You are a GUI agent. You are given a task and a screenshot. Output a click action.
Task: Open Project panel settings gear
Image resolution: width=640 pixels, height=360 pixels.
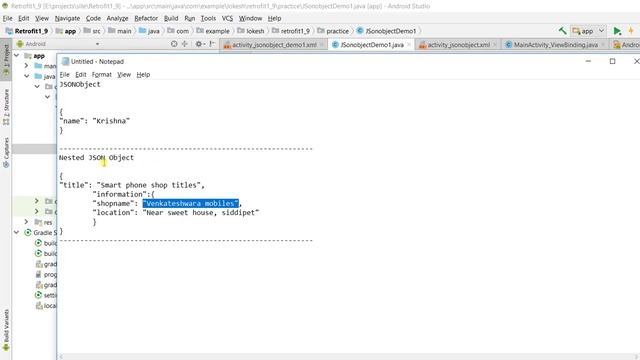[199, 44]
